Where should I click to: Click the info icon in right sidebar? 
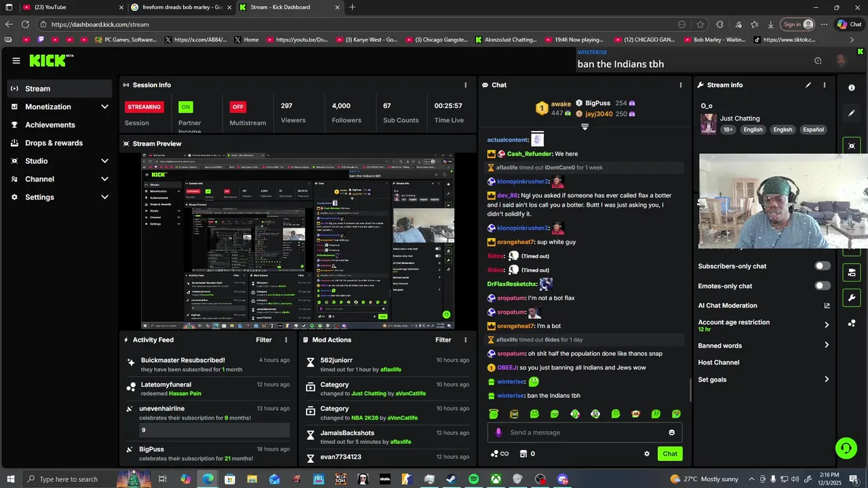(852, 88)
